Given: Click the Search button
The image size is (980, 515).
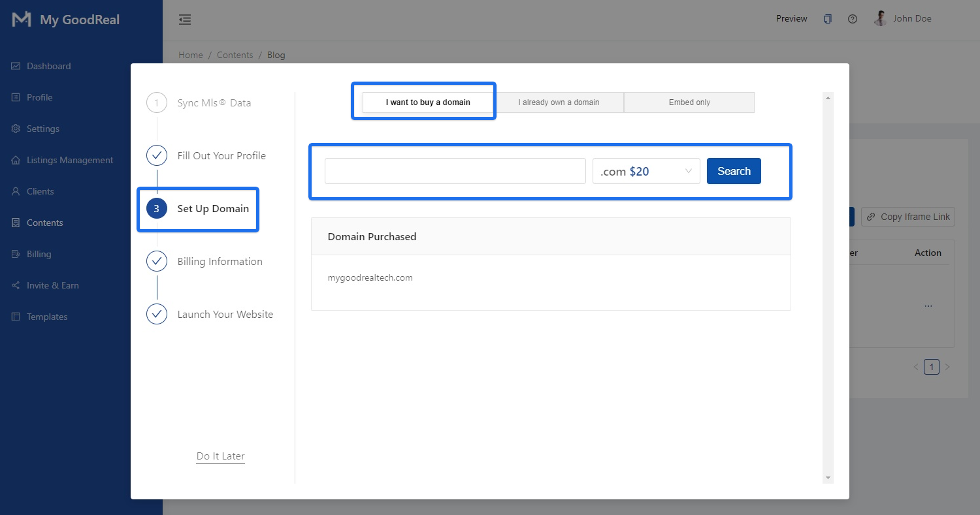Looking at the screenshot, I should click(x=734, y=170).
